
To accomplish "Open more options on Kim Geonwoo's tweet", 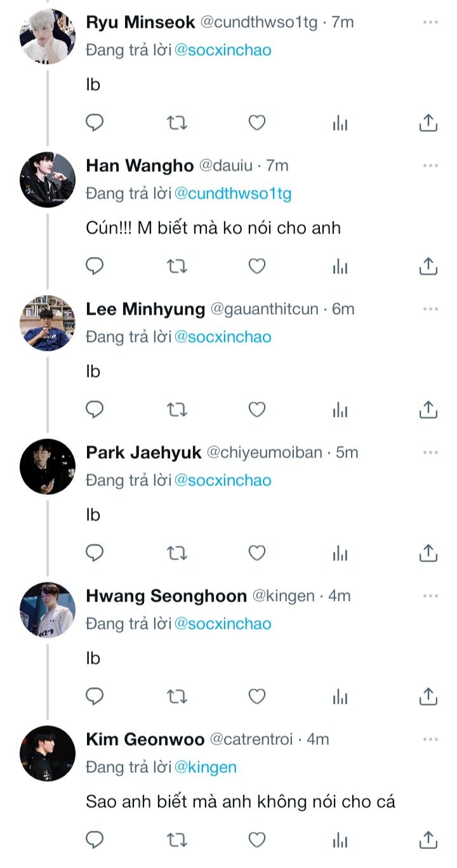I will click(x=430, y=739).
